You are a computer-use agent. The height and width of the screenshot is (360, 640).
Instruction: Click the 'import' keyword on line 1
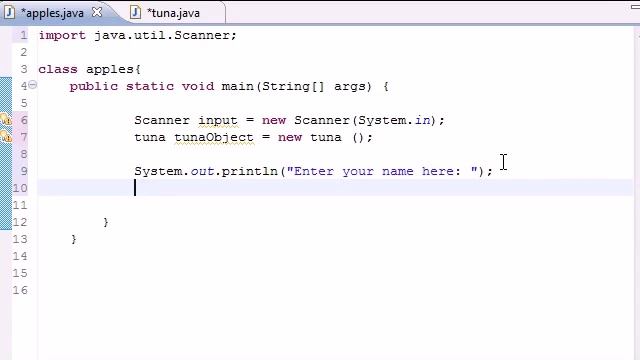tap(62, 36)
